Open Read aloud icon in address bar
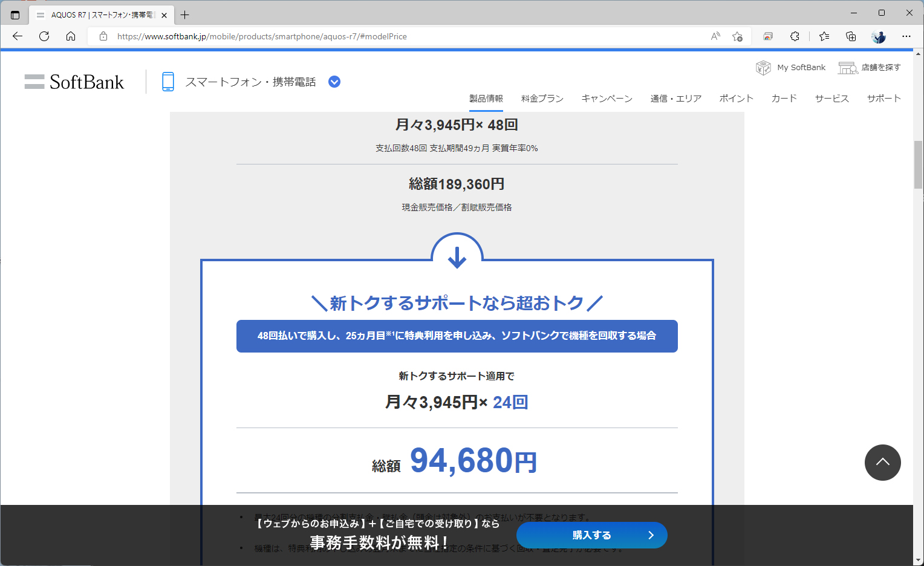Image resolution: width=924 pixels, height=566 pixels. 715,36
